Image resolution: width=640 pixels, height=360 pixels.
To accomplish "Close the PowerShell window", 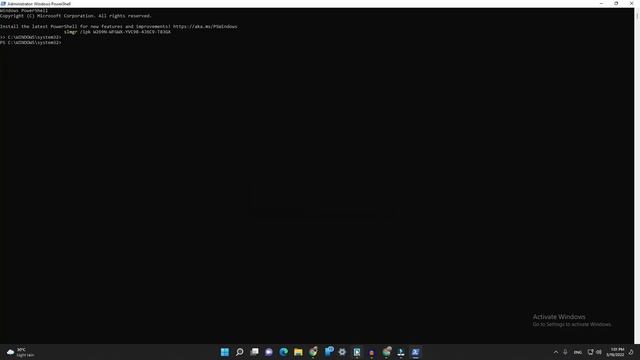I will (x=631, y=4).
